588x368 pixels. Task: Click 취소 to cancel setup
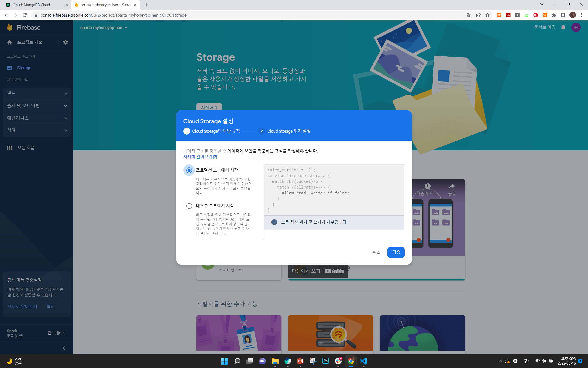click(x=376, y=252)
